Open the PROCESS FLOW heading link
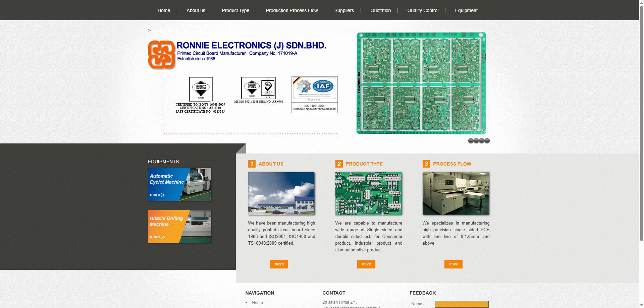 tap(452, 164)
